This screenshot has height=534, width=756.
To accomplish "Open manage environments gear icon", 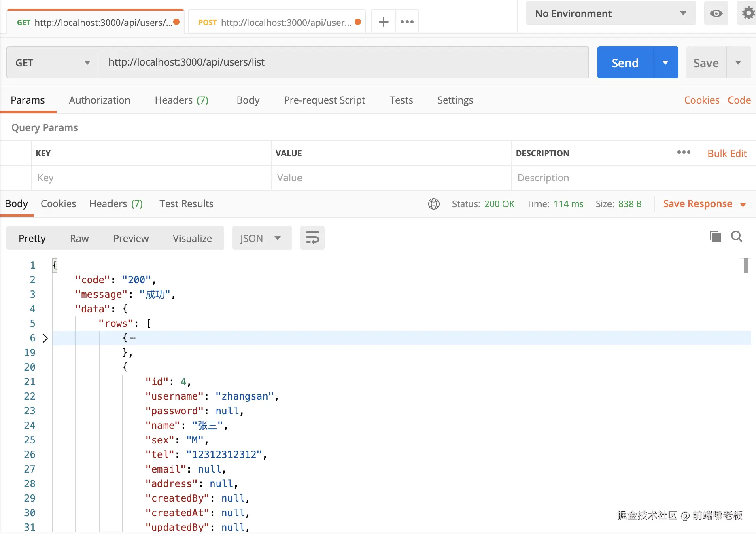I will tap(748, 13).
